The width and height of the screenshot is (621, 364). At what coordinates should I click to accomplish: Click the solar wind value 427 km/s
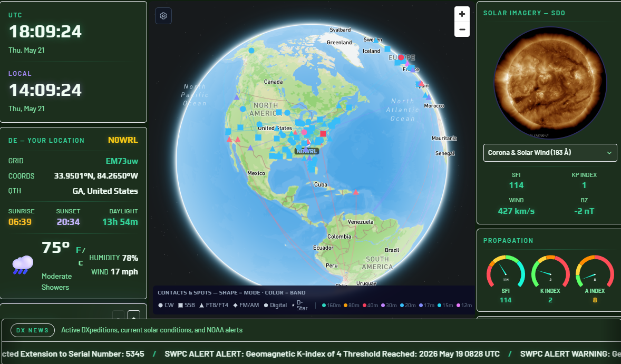click(516, 211)
